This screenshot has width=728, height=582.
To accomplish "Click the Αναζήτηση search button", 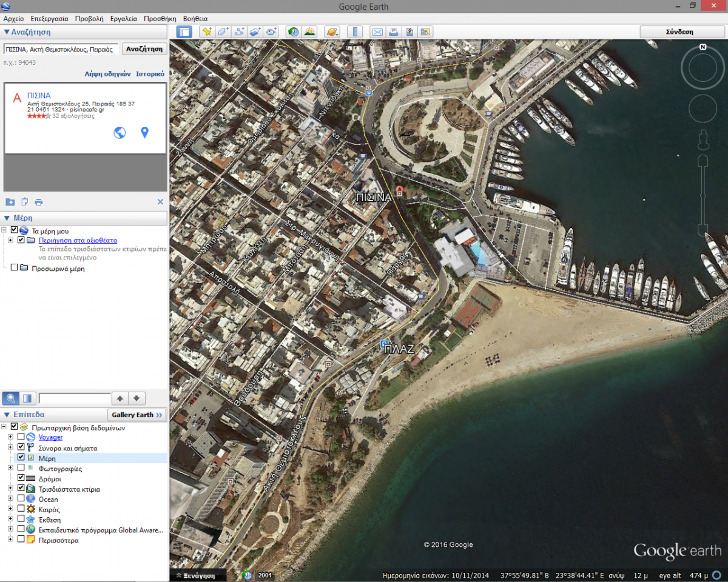I will [144, 49].
